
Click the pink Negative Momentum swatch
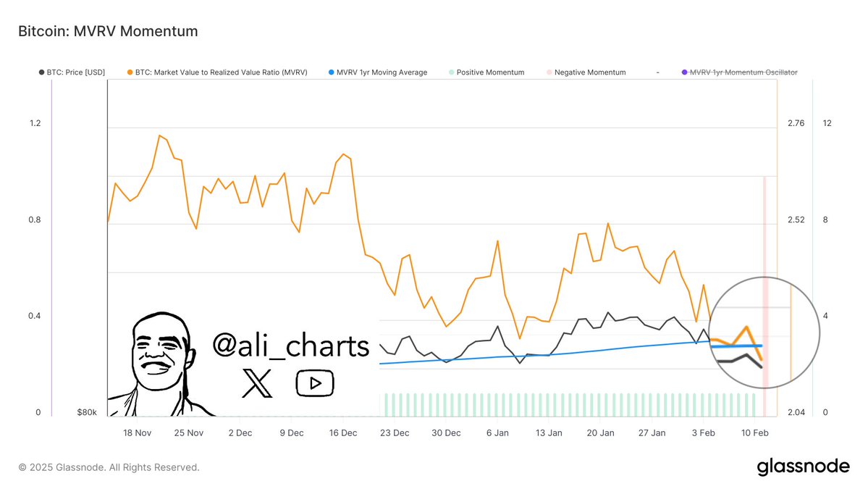click(549, 72)
